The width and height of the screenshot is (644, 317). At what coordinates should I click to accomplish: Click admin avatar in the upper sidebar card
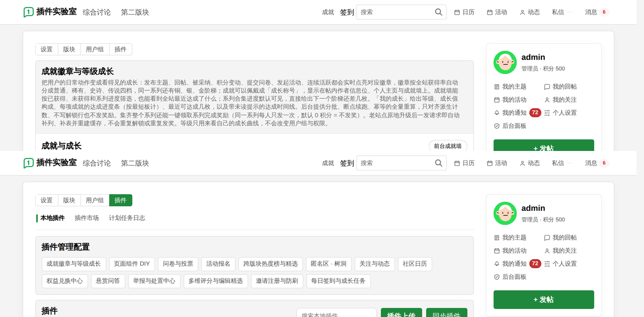(x=505, y=62)
